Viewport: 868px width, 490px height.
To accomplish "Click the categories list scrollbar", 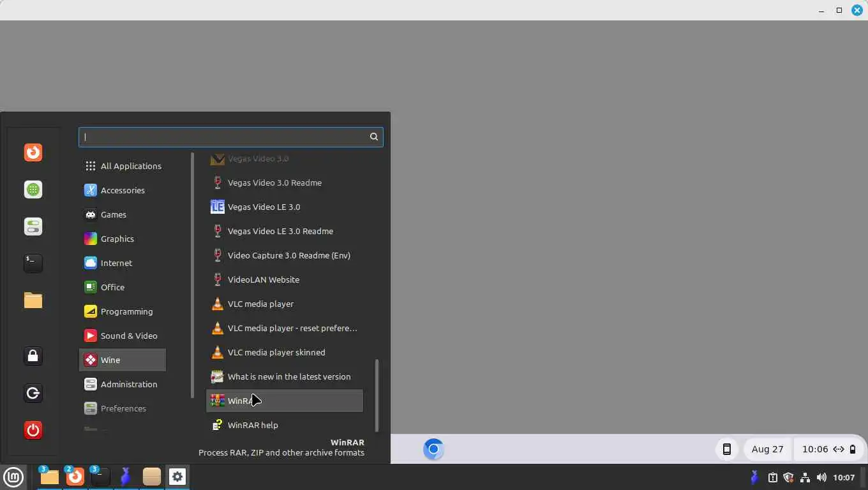I will [x=192, y=276].
